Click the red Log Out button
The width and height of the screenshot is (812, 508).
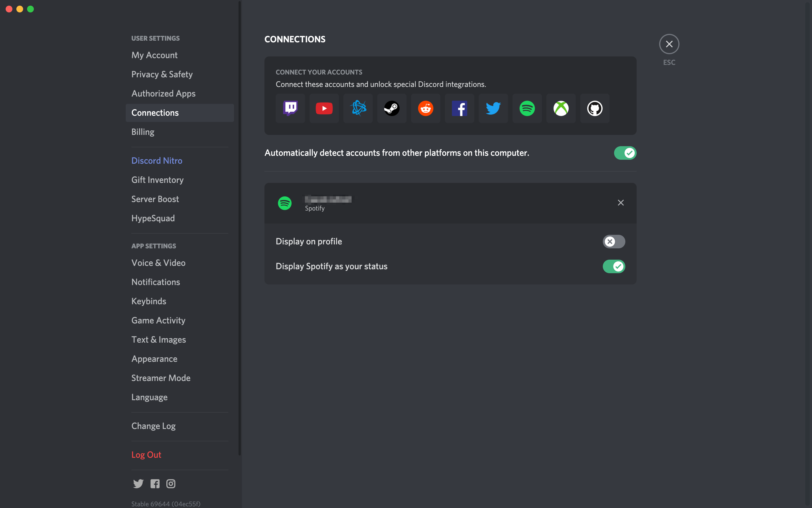point(180,455)
